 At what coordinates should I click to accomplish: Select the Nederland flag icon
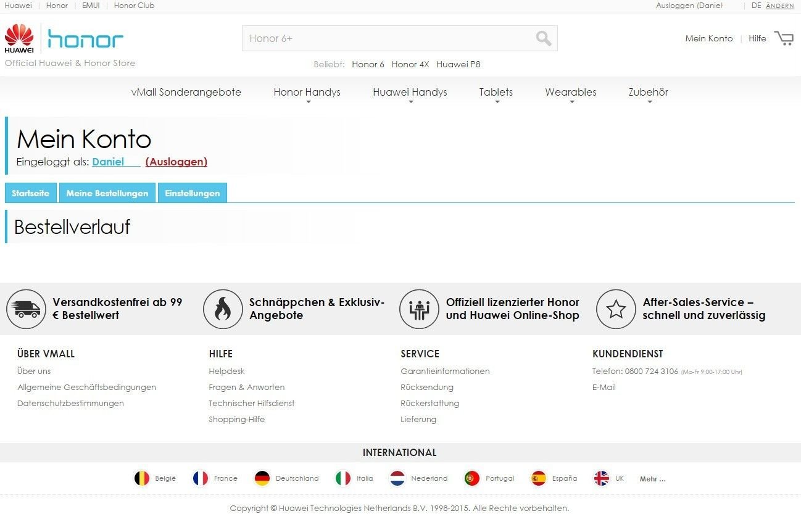[x=397, y=478]
